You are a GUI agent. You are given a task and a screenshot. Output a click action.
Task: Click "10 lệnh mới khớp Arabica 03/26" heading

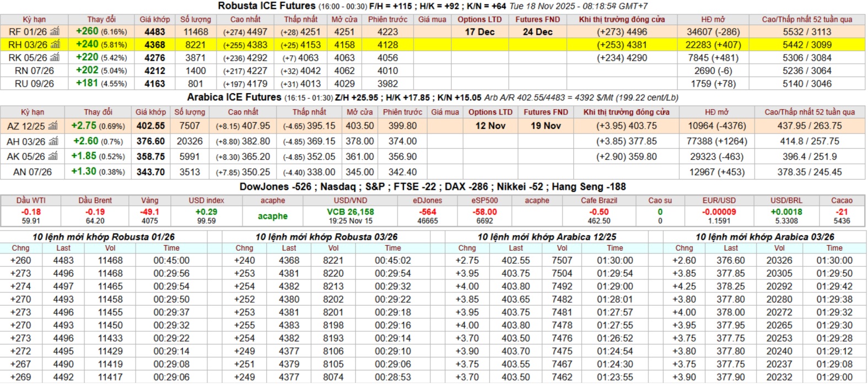pyautogui.click(x=764, y=237)
